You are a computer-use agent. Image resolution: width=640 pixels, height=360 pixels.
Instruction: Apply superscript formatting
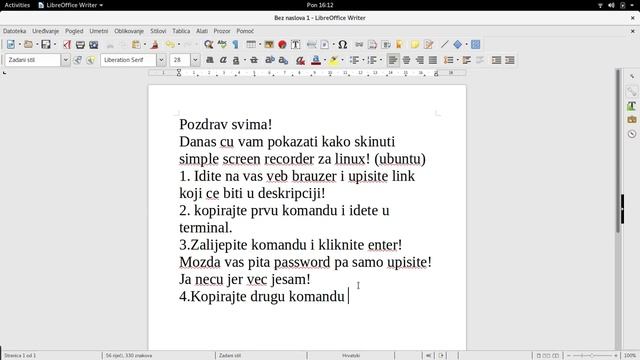[269, 60]
